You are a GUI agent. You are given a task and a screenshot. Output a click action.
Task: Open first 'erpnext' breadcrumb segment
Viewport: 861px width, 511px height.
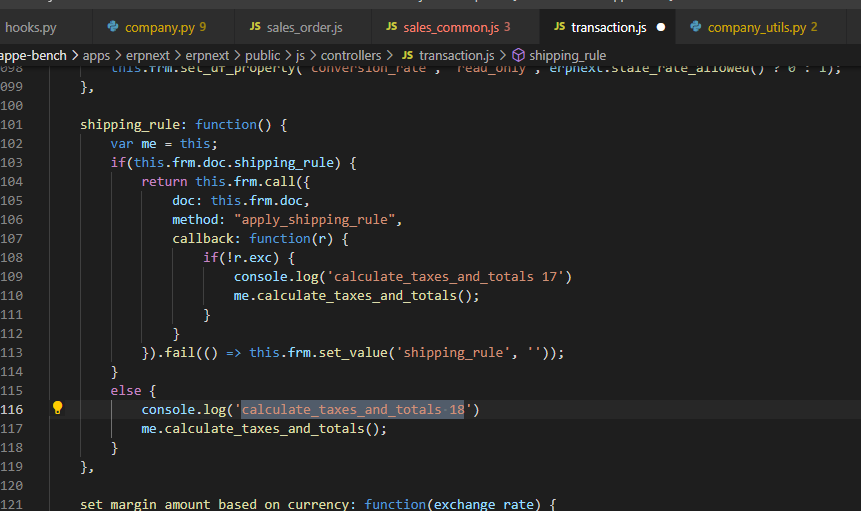click(148, 55)
